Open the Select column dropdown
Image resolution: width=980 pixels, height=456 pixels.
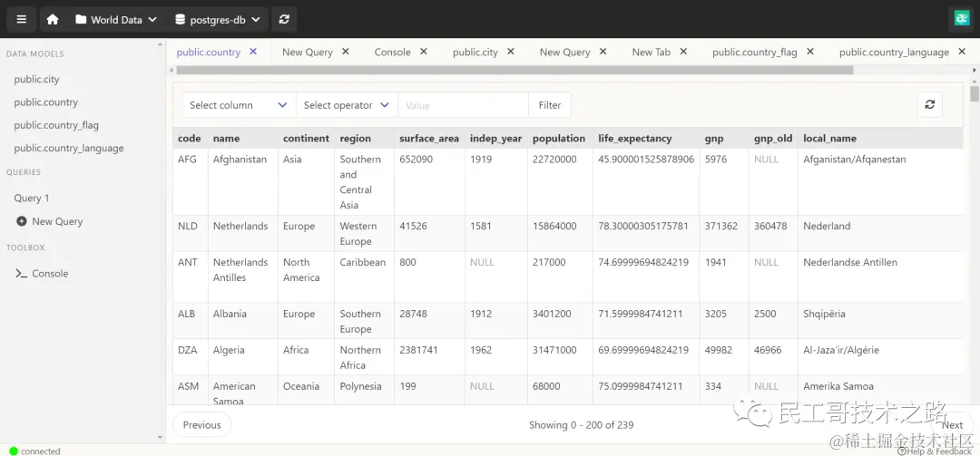tap(240, 105)
